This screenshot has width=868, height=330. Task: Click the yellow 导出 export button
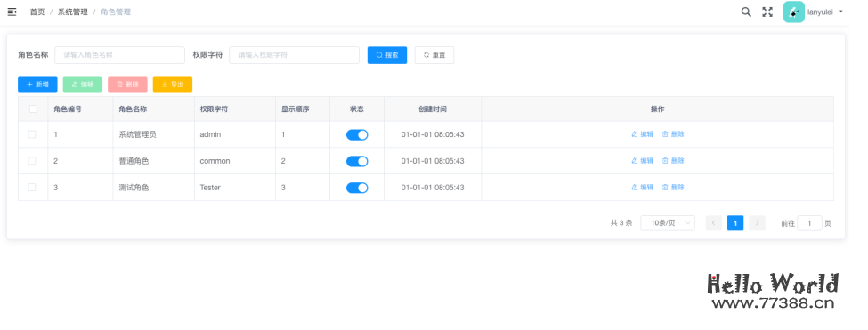point(172,85)
